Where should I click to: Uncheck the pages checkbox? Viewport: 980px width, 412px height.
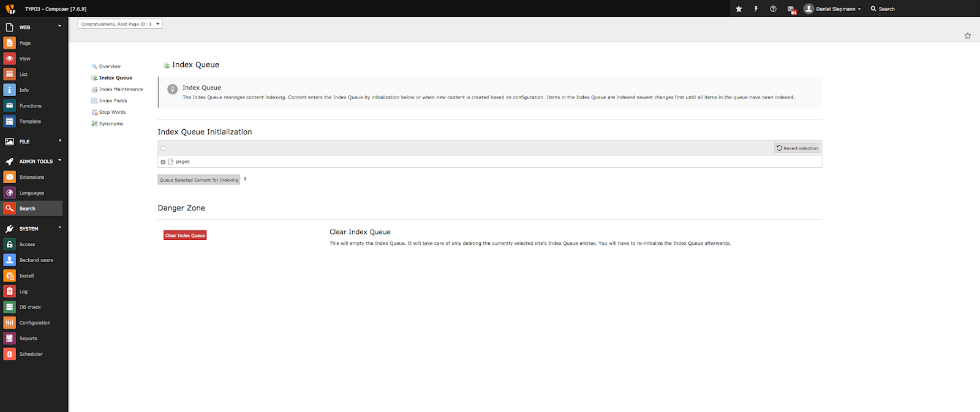pos(163,162)
